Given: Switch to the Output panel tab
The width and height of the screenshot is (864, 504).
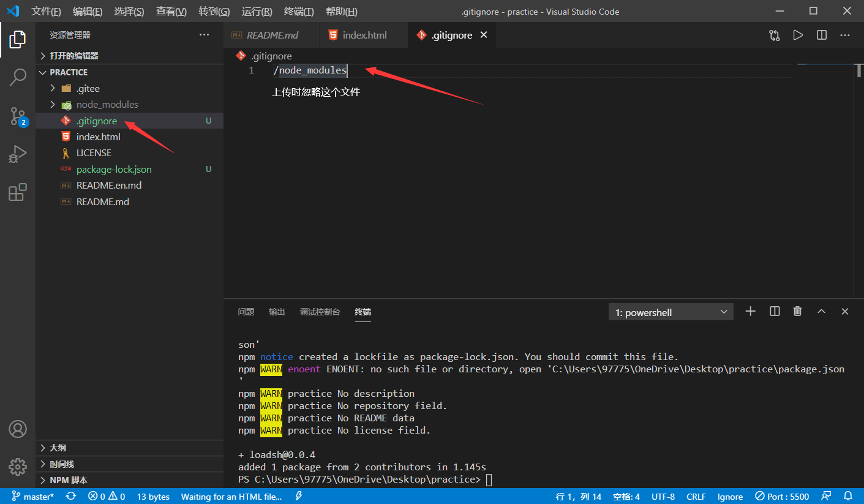Looking at the screenshot, I should (x=277, y=312).
